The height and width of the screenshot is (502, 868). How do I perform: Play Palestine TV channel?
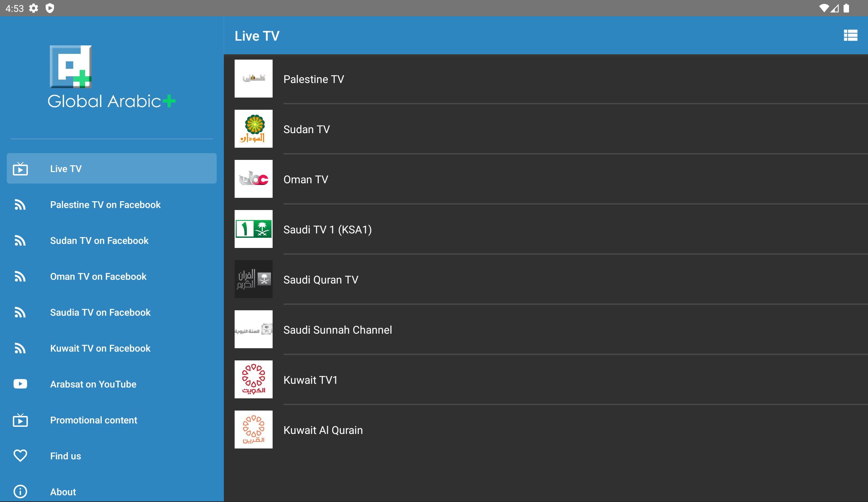[546, 79]
